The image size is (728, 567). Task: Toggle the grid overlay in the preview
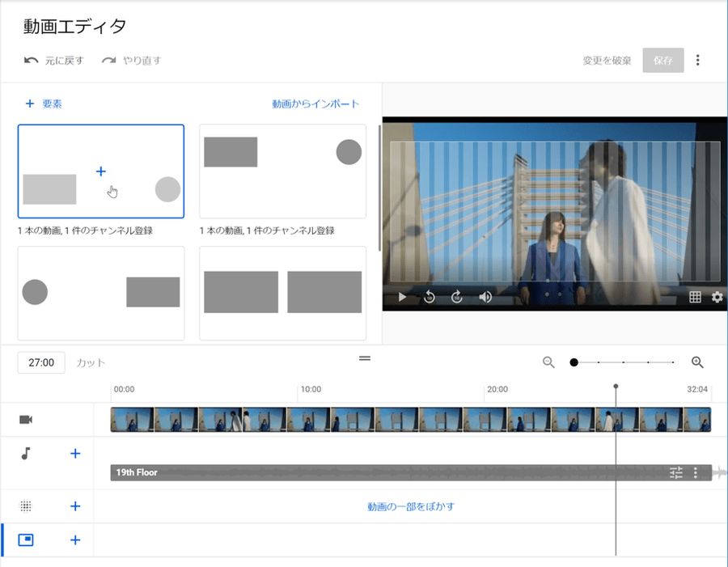[694, 297]
